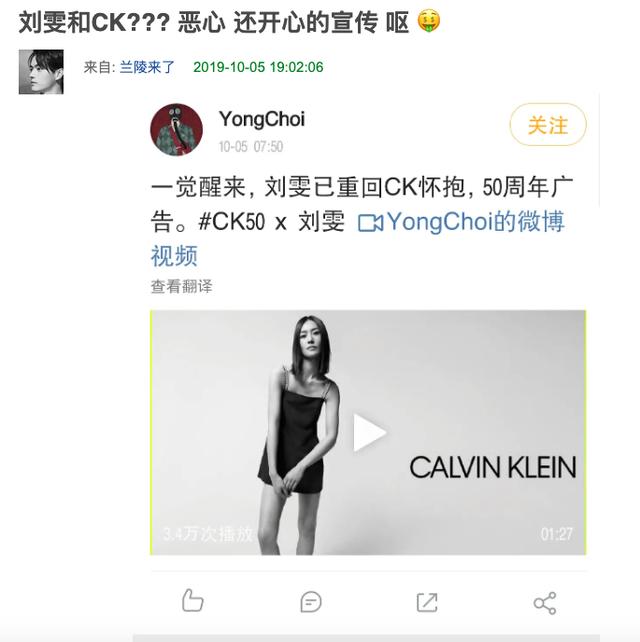Screen dimensions: 640x642
Task: Open comments via speech bubble icon
Action: [311, 602]
